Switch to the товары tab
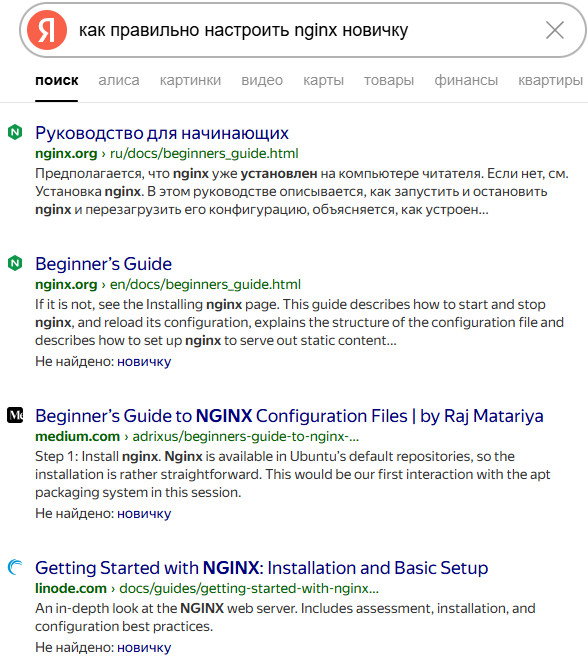588x668 pixels. (389, 80)
